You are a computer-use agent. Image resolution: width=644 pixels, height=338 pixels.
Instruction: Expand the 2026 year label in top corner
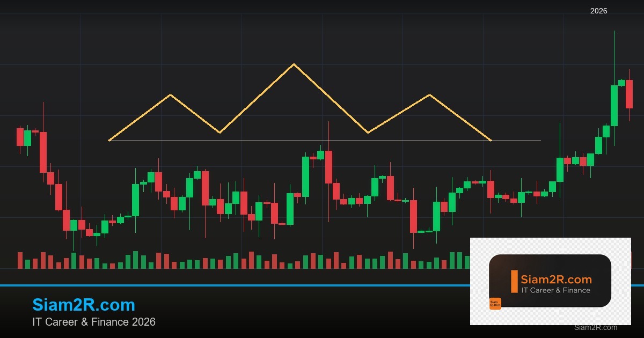pyautogui.click(x=598, y=11)
